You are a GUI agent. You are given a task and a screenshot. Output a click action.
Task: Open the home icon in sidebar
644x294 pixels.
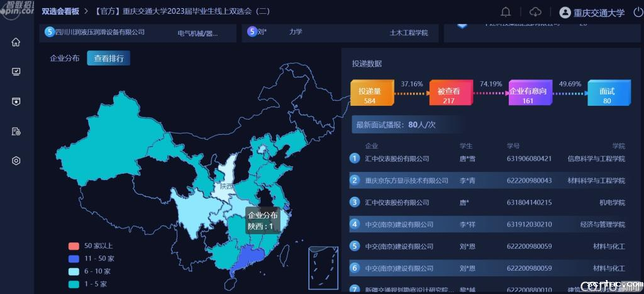[16, 42]
